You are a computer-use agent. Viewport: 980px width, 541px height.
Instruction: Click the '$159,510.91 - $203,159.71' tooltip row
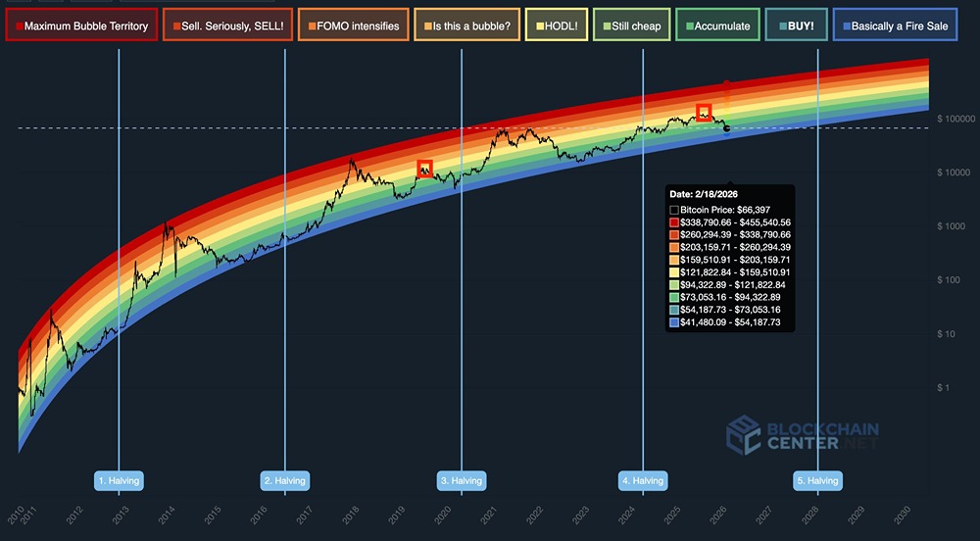tap(730, 260)
